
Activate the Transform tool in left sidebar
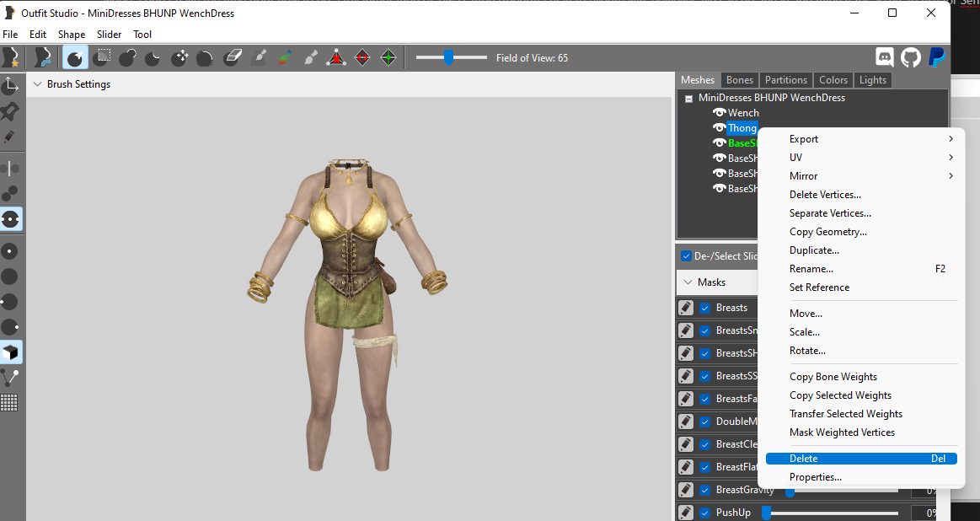[x=10, y=85]
